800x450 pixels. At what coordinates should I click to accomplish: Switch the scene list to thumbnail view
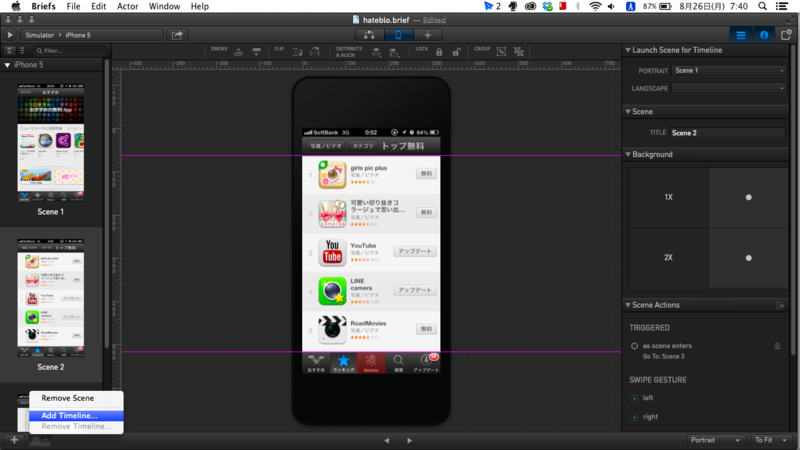(10, 51)
